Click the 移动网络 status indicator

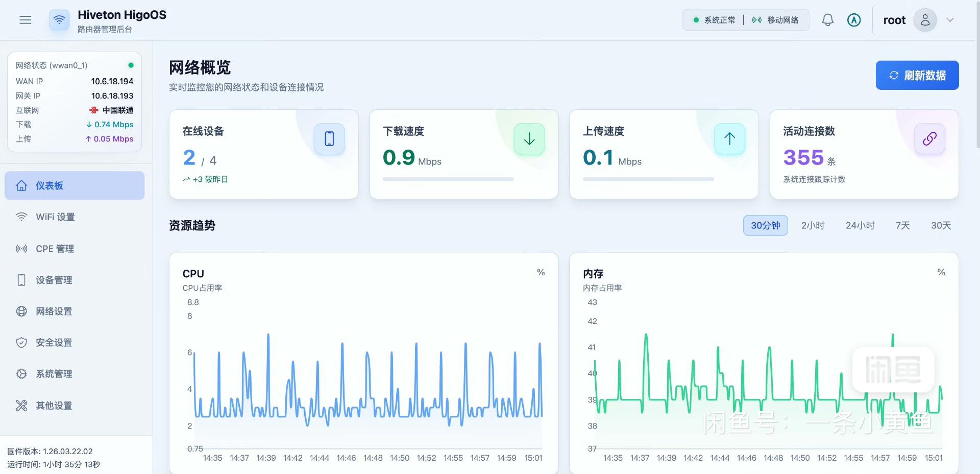(x=776, y=20)
